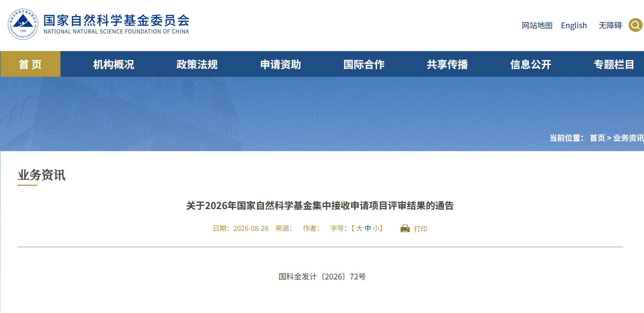This screenshot has width=644, height=313.
Task: Click the date 2026-08-26
Action: coord(251,228)
